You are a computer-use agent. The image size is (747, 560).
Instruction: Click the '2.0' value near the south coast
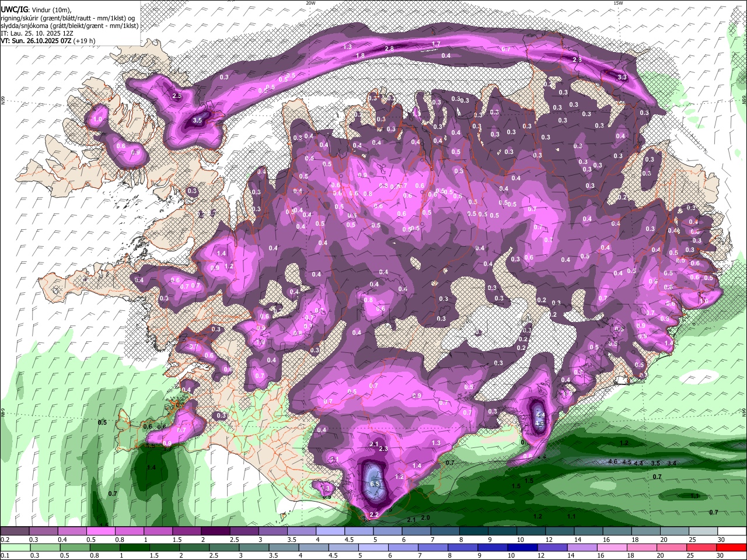[425, 518]
